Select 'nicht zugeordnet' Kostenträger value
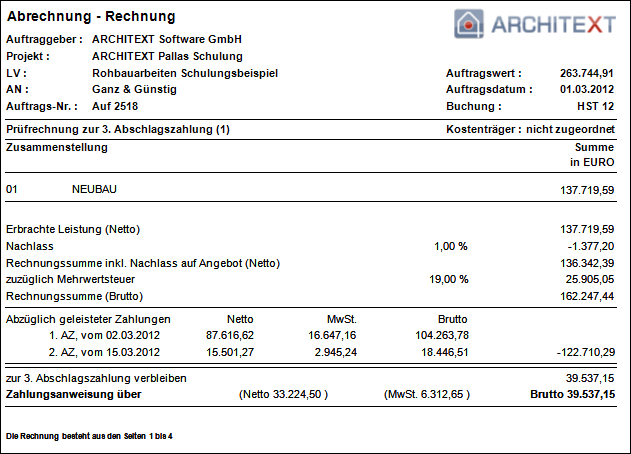Viewport: 631px width, 454px height. pyautogui.click(x=570, y=129)
